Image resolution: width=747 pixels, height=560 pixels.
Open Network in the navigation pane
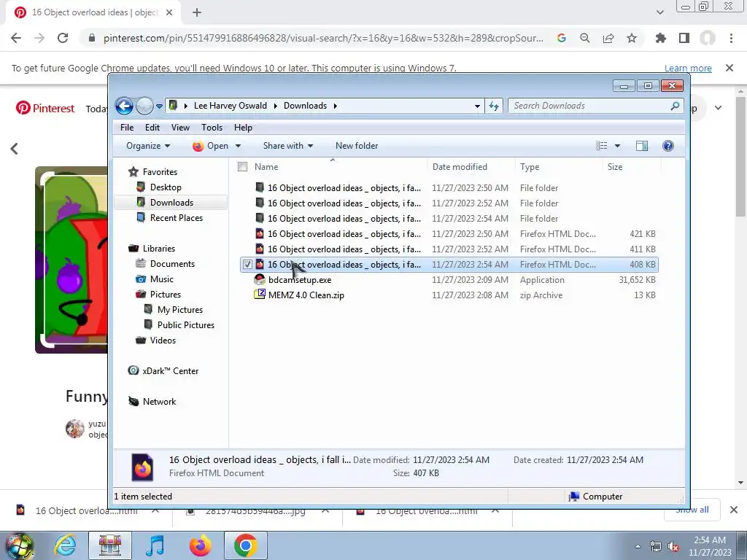[x=159, y=402]
